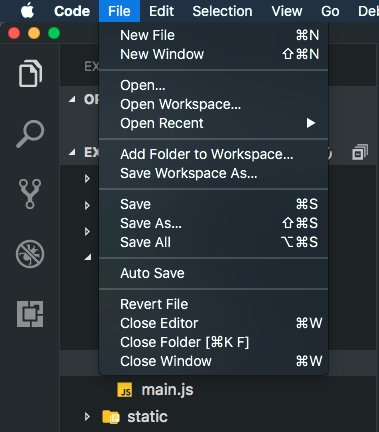Open the Search view magnifier icon
This screenshot has height=432, width=379.
tap(30, 134)
